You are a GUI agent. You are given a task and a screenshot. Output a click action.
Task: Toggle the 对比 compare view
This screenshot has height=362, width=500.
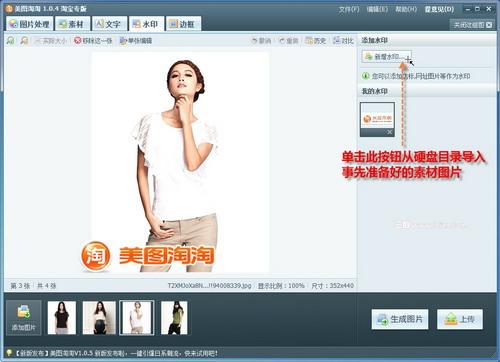pos(343,41)
